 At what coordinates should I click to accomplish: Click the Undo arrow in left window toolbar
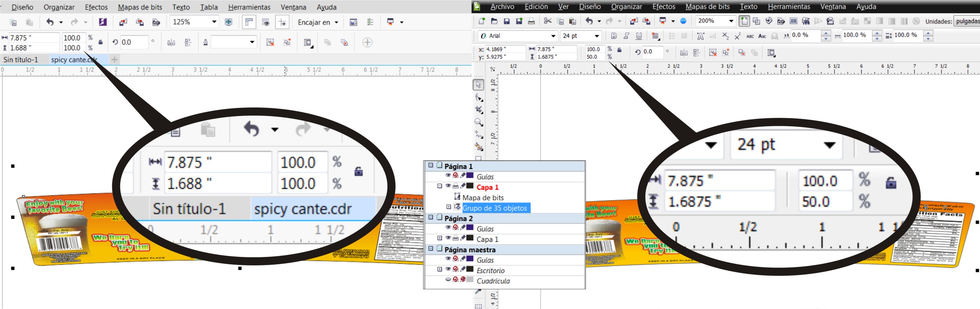point(50,22)
